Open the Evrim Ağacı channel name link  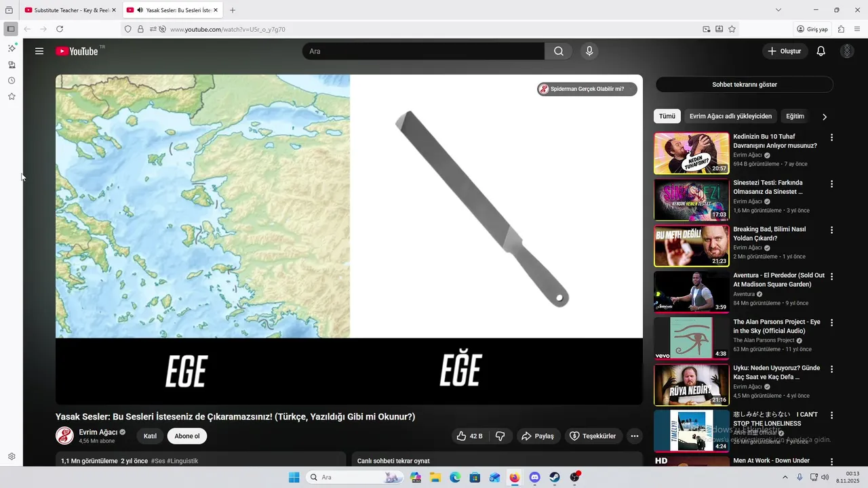pos(98,432)
